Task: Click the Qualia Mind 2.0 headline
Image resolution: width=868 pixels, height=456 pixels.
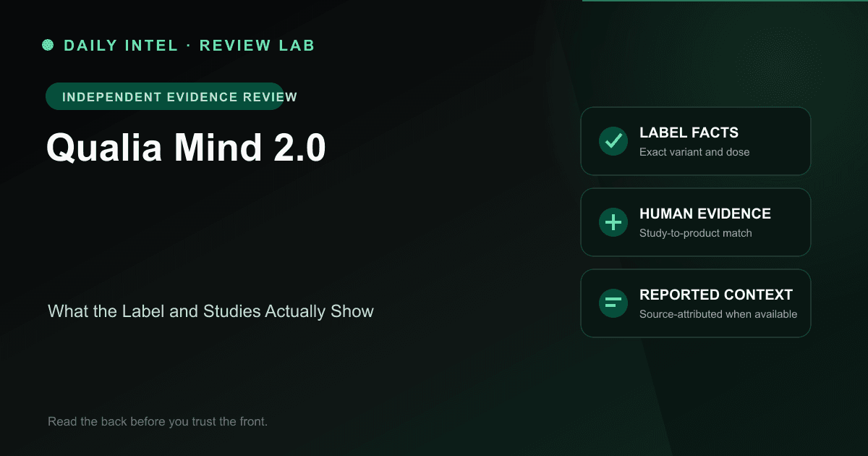Action: point(186,148)
